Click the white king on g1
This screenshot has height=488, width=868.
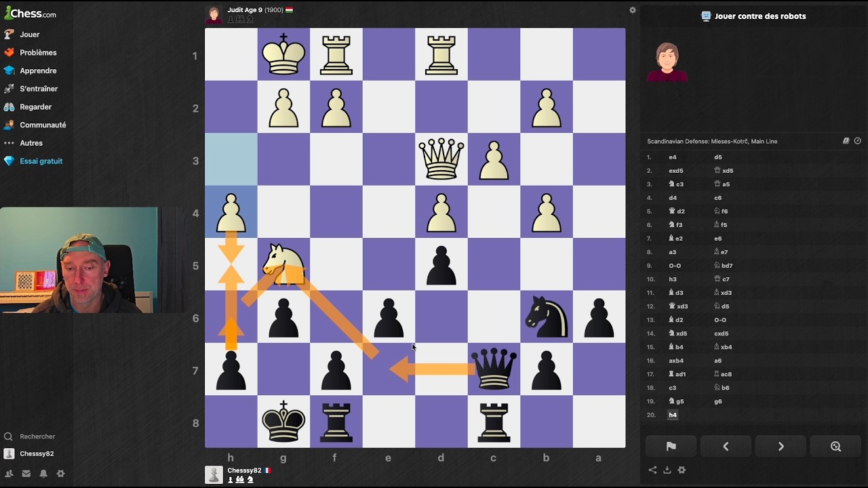(283, 54)
